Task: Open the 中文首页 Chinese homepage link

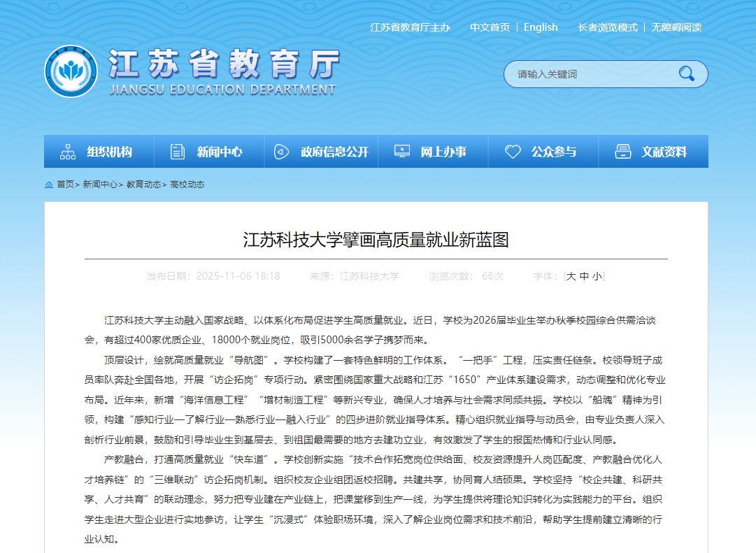Action: click(490, 27)
